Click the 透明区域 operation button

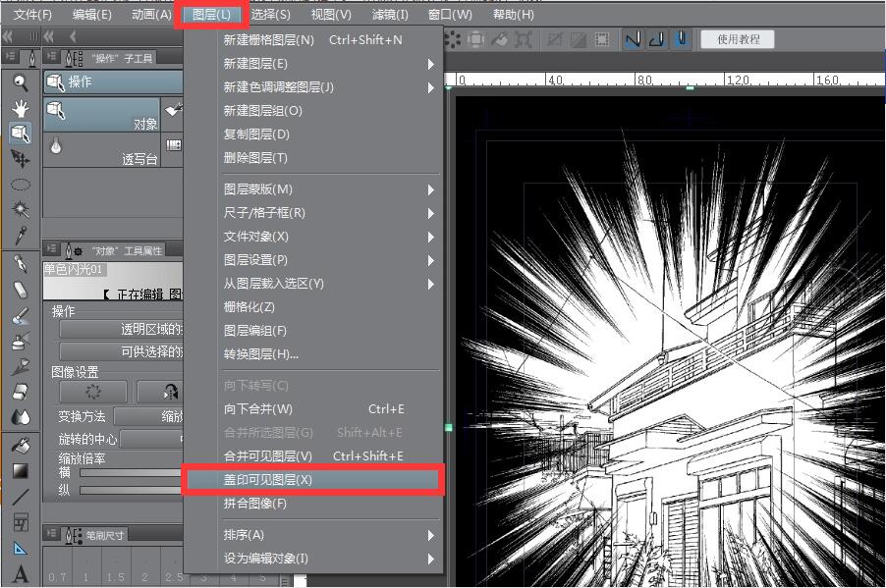(122, 330)
